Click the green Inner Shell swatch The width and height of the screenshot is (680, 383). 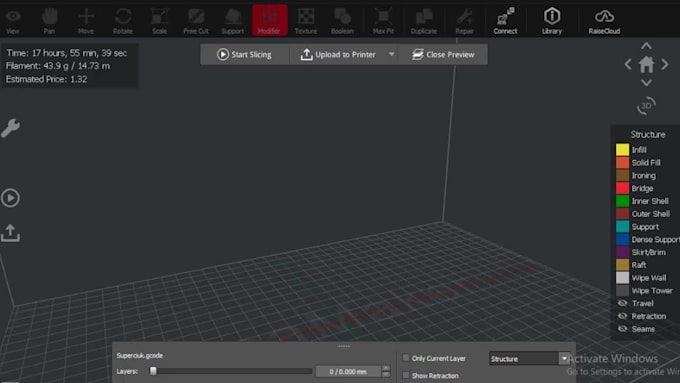pyautogui.click(x=622, y=201)
